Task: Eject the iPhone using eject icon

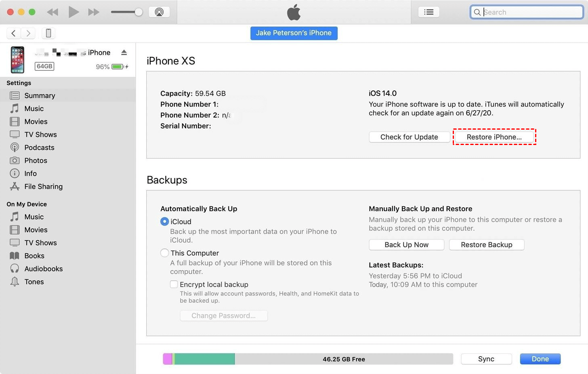Action: 124,53
